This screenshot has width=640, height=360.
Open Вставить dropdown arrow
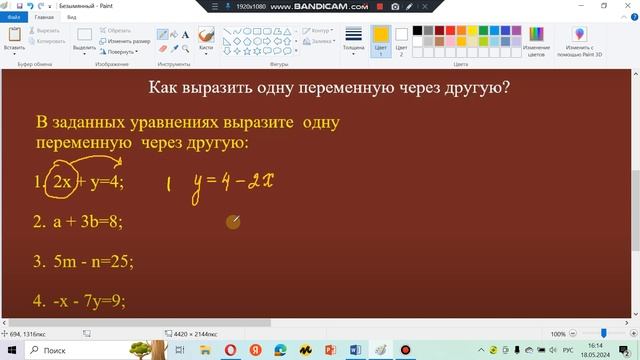pos(15,53)
